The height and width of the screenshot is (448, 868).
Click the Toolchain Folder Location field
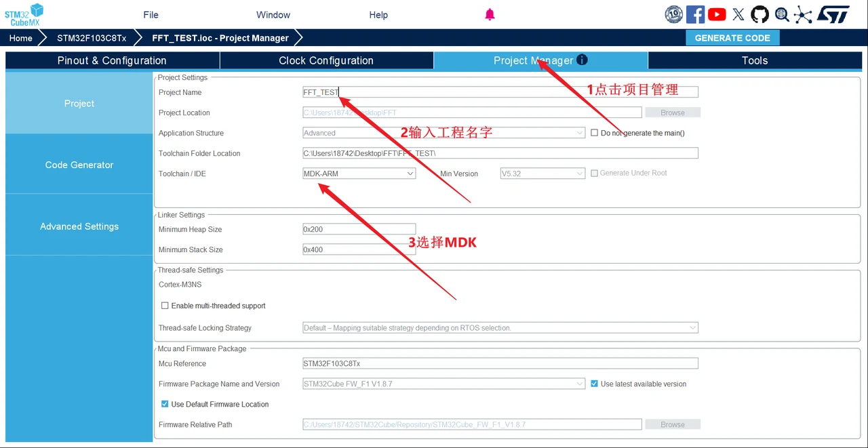tap(500, 153)
